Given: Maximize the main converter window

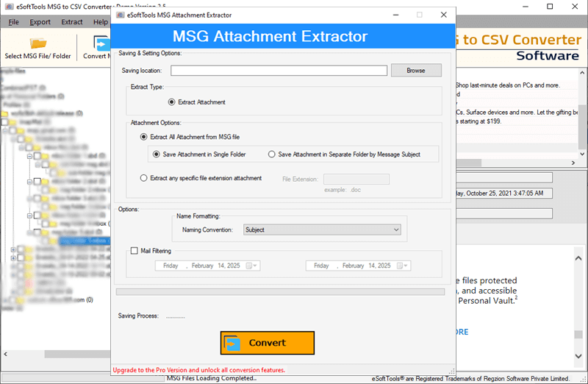Looking at the screenshot, I should [549, 7].
